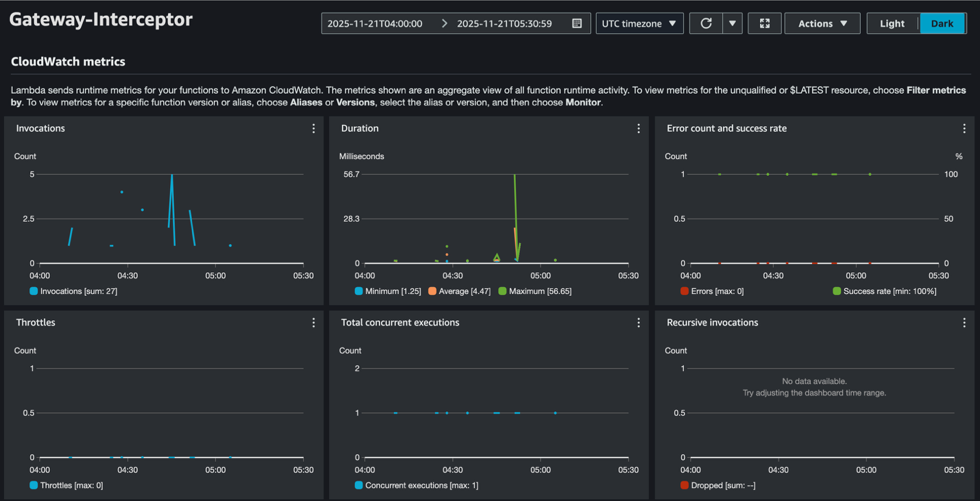Click the end time 2025-11-21T05:30:59 field
Image resolution: width=980 pixels, height=501 pixels.
(x=504, y=23)
